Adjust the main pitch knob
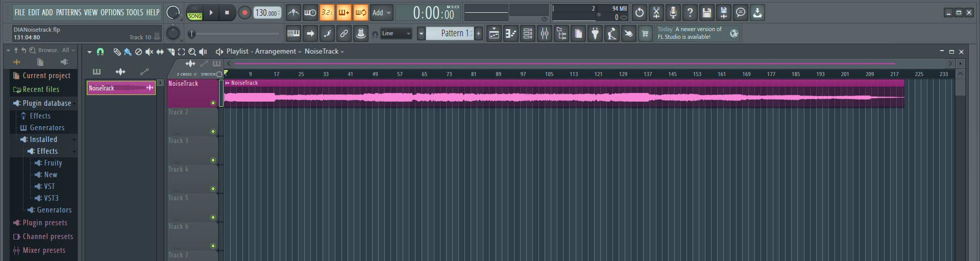The image size is (980, 261). pos(173,33)
